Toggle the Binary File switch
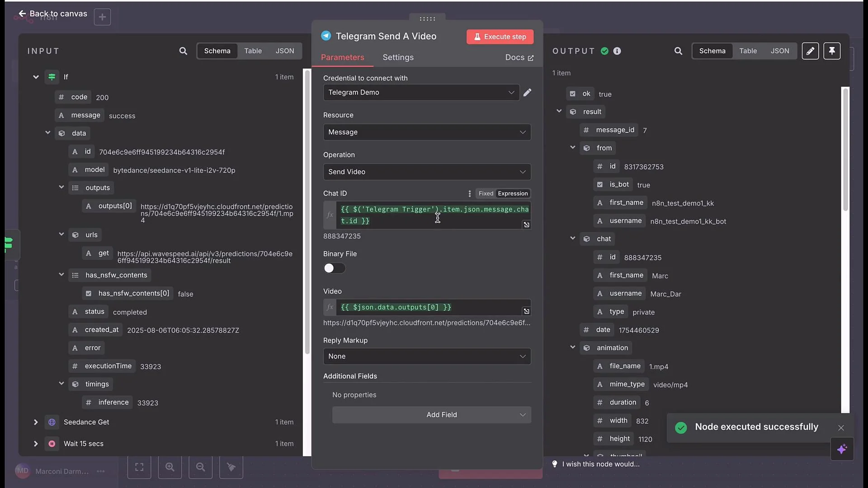This screenshot has height=488, width=868. [x=334, y=268]
